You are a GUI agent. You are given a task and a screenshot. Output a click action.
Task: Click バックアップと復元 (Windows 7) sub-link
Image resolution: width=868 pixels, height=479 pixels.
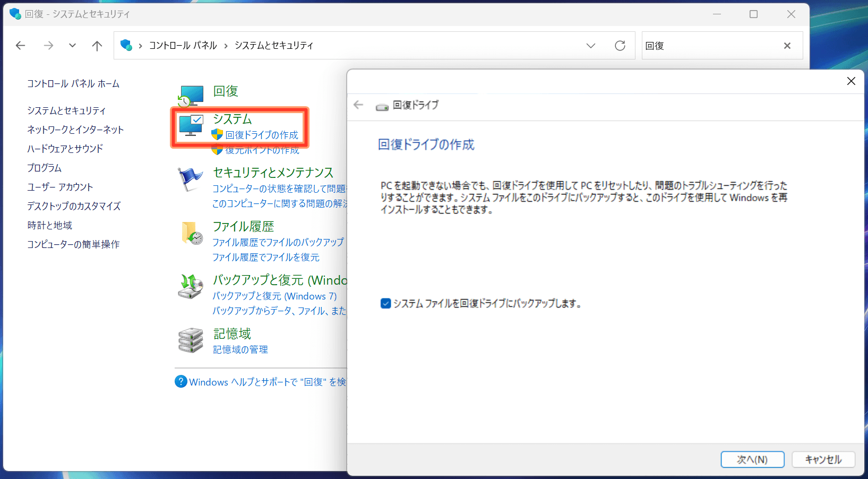point(274,296)
